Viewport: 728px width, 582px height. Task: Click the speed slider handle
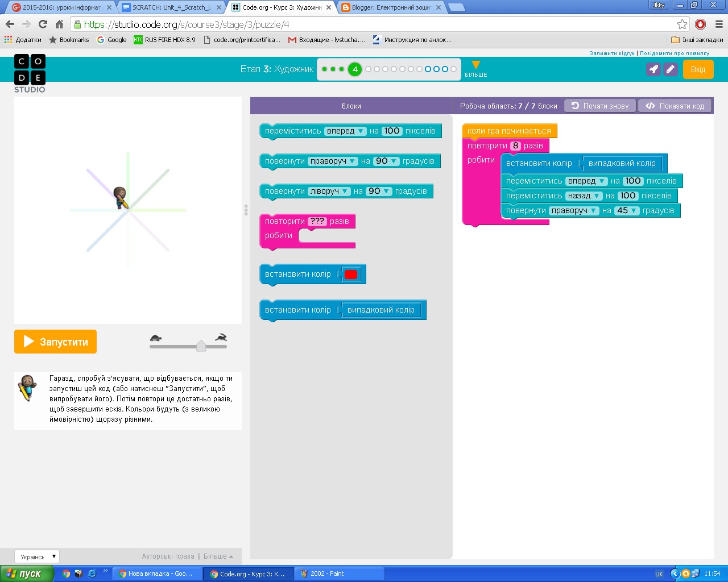pos(201,346)
